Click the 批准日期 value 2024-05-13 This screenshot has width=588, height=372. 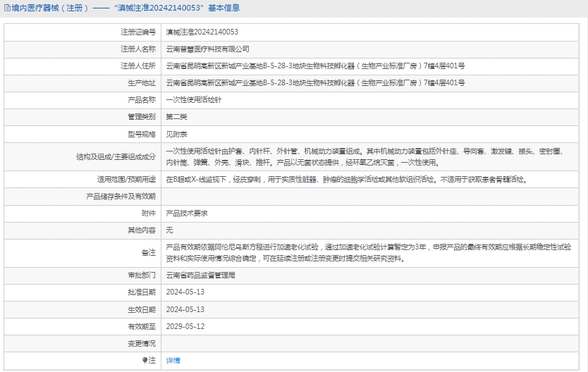pos(185,292)
